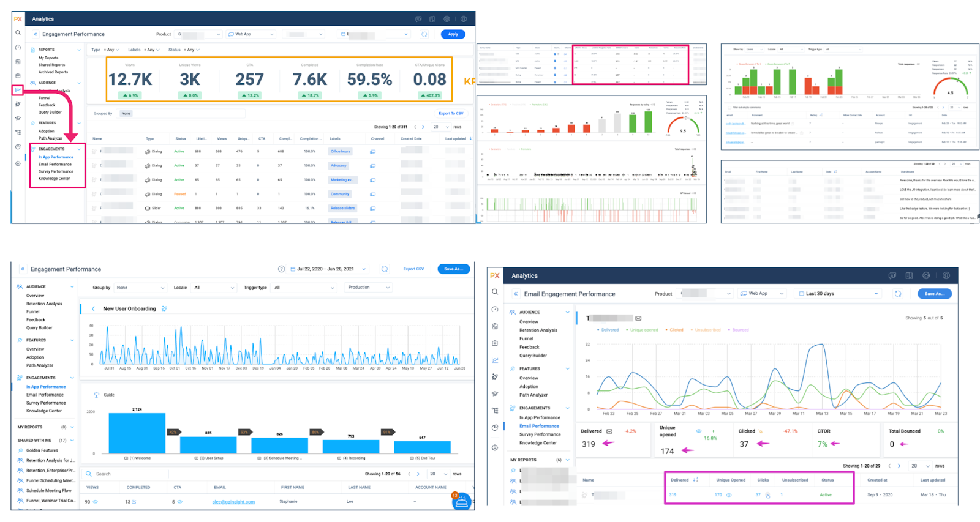Select Archived Reports in top window sidebar
This screenshot has width=980, height=522.
[x=53, y=72]
